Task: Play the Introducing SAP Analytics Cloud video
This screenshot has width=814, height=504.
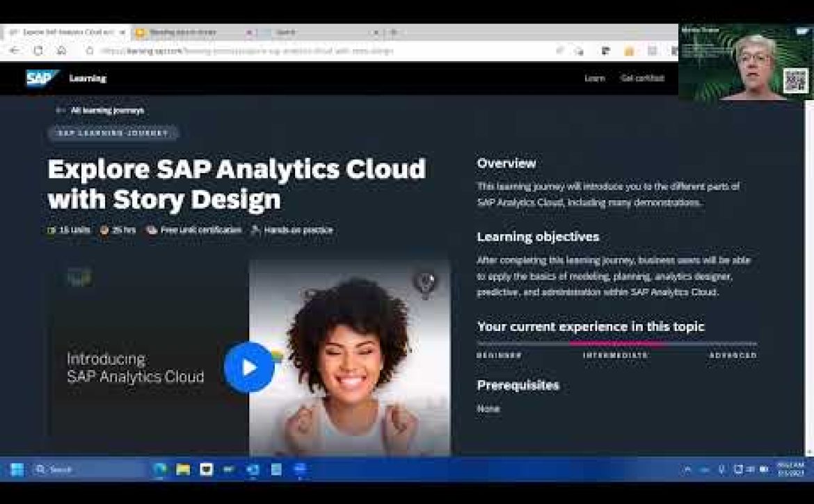Action: (249, 367)
